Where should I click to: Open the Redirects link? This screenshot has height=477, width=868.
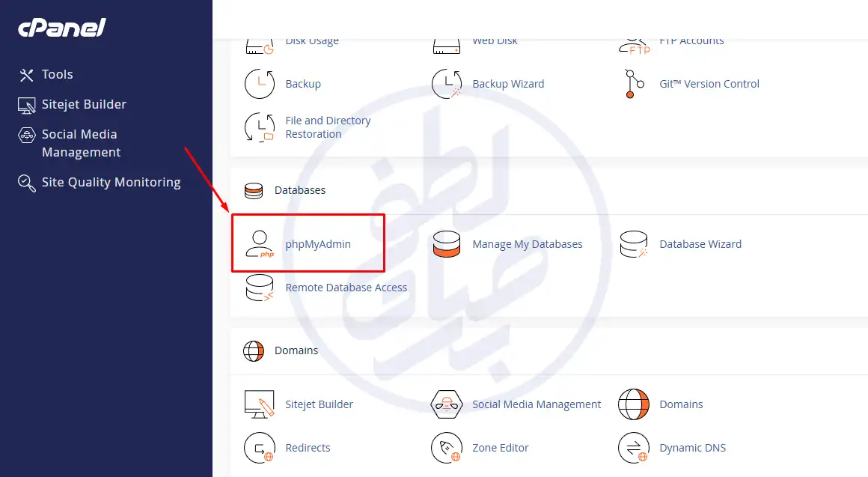[x=308, y=448]
